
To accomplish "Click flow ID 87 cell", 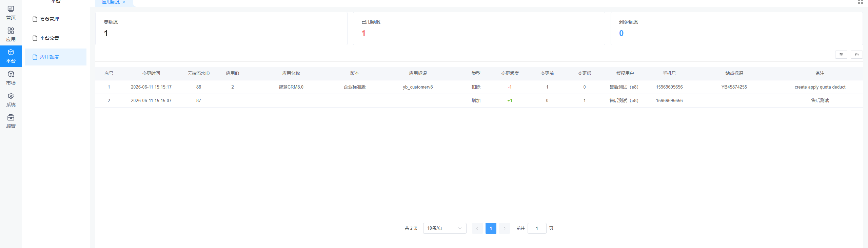I will (199, 101).
